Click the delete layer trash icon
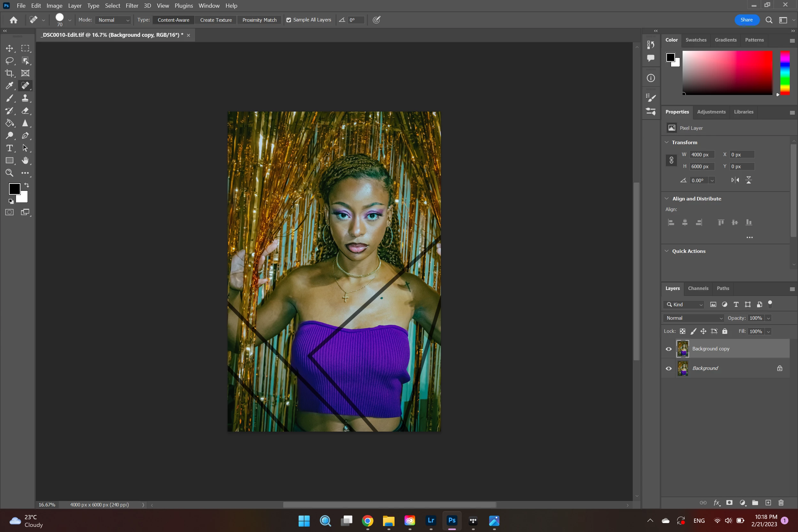 [781, 503]
